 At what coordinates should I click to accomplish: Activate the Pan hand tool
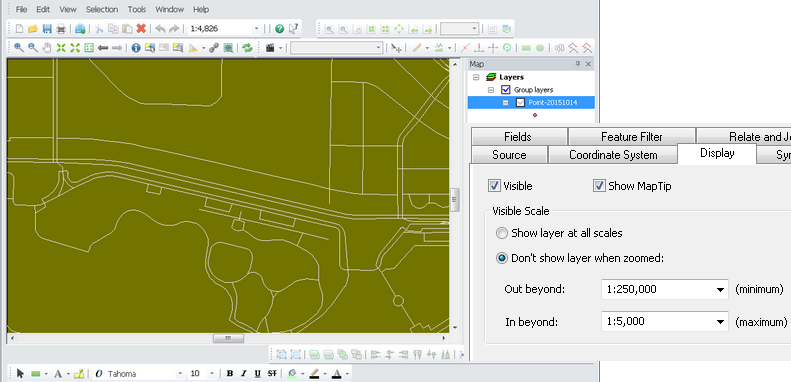[x=47, y=48]
